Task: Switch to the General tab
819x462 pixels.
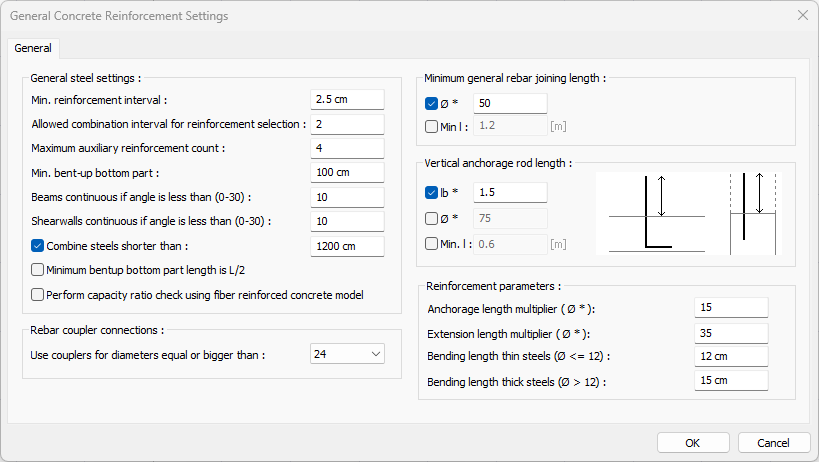Action: 34,48
